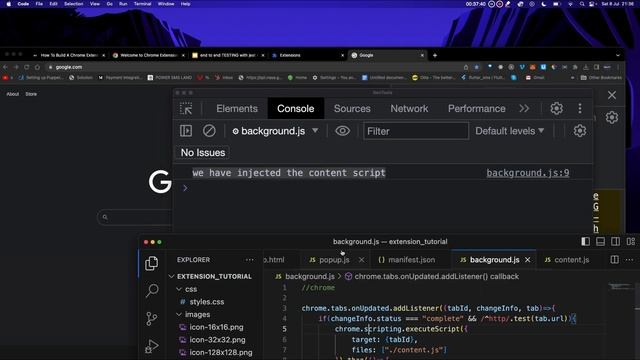Switch to 'Welcome to Chrome Extensions' tab
Viewport: 640px width, 360px height.
click(x=148, y=55)
